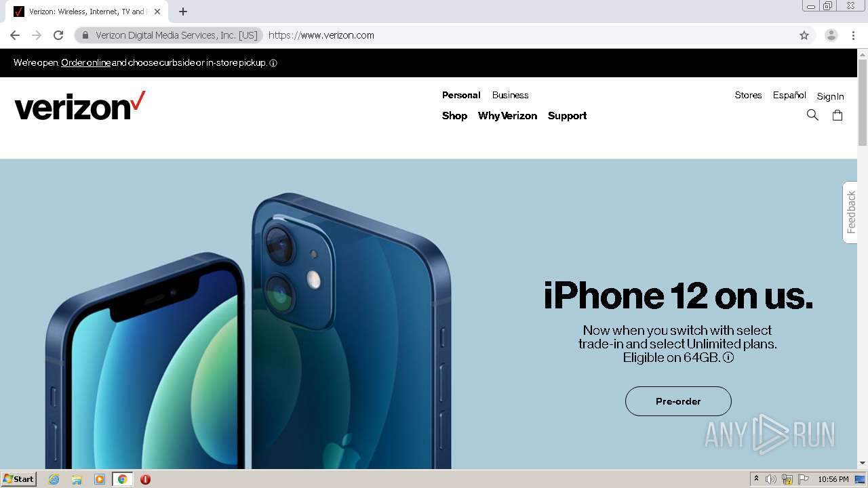Expand the Support navigation menu
Image resolution: width=868 pixels, height=488 pixels.
point(567,116)
